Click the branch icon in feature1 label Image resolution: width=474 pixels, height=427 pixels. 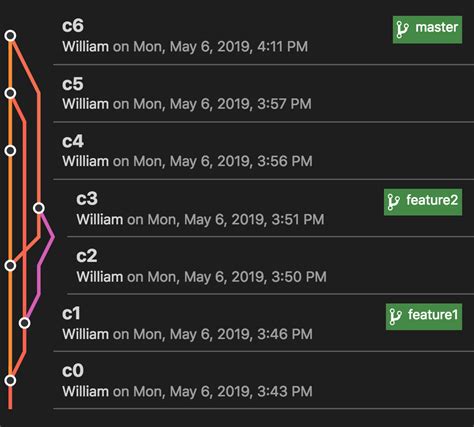point(396,316)
